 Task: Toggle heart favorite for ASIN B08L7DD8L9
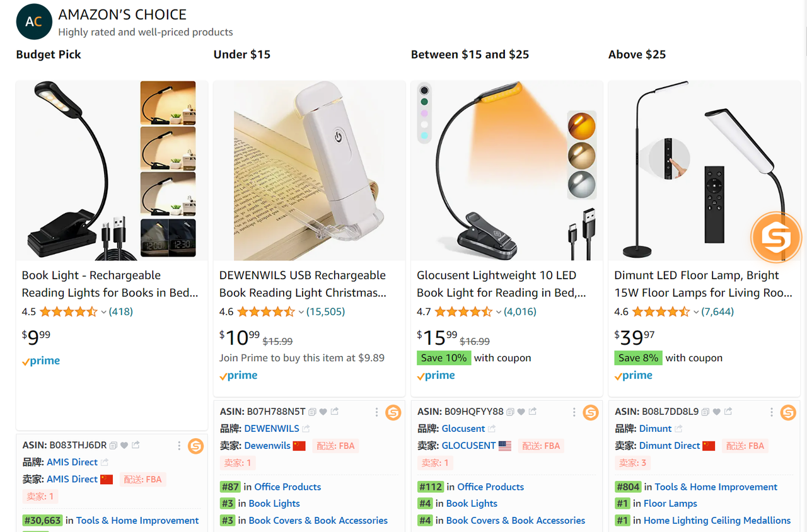pos(717,412)
